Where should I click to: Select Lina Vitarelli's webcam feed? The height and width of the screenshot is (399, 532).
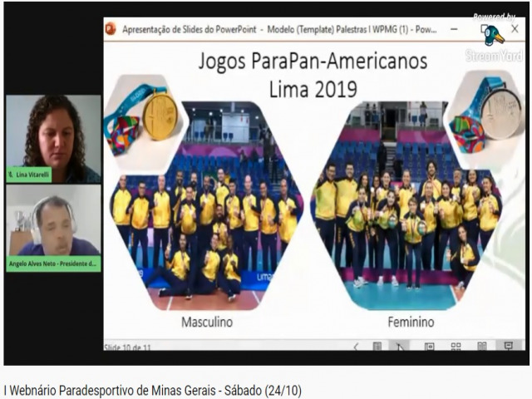[53, 131]
